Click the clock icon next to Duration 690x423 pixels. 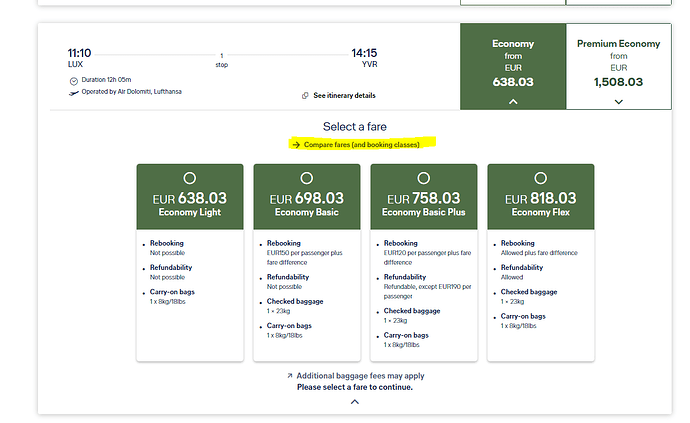coord(73,81)
